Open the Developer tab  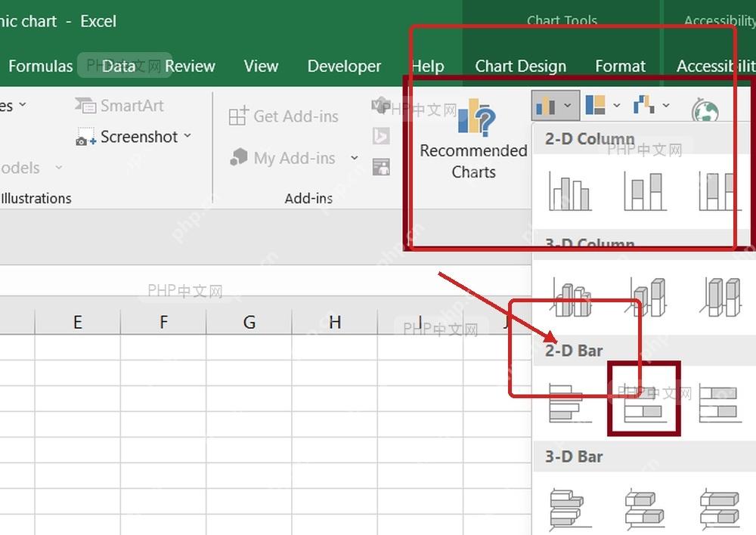(344, 66)
